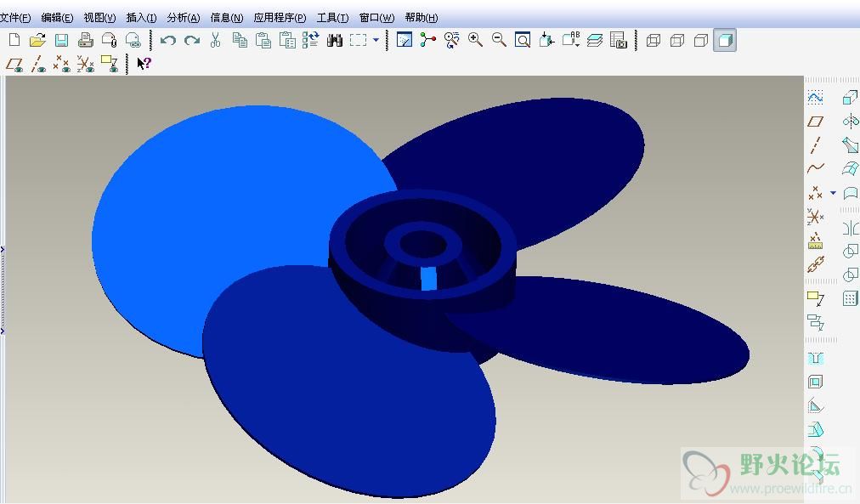Click the send link by mail icon
This screenshot has width=860, height=504.
click(133, 40)
